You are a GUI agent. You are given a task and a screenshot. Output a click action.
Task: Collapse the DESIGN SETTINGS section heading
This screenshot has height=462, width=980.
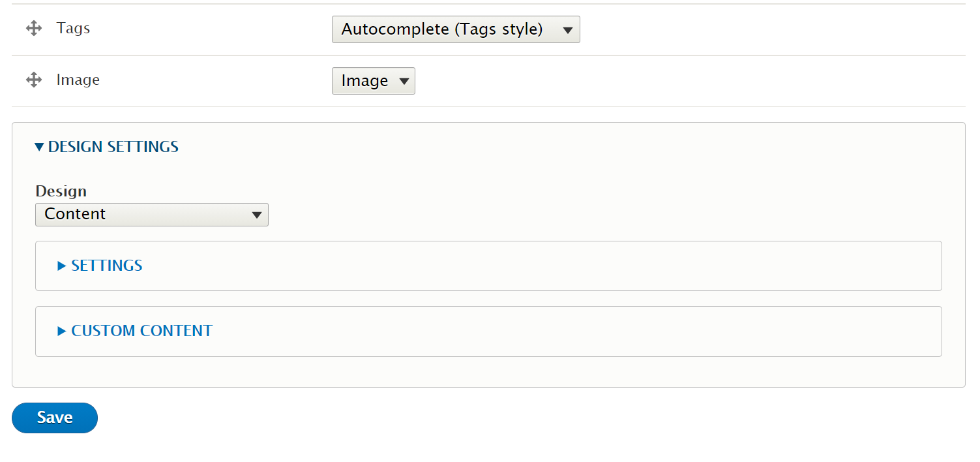coord(107,147)
